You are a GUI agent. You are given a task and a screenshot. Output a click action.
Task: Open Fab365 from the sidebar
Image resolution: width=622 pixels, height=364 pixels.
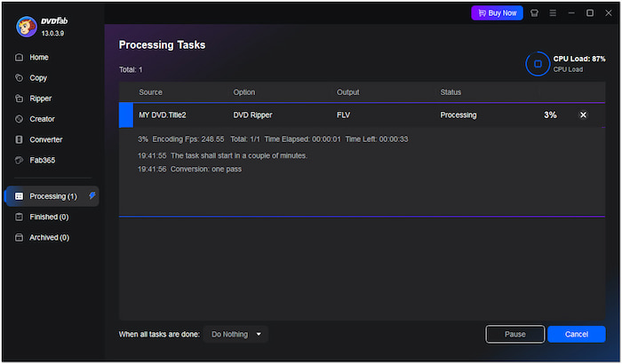click(x=44, y=160)
